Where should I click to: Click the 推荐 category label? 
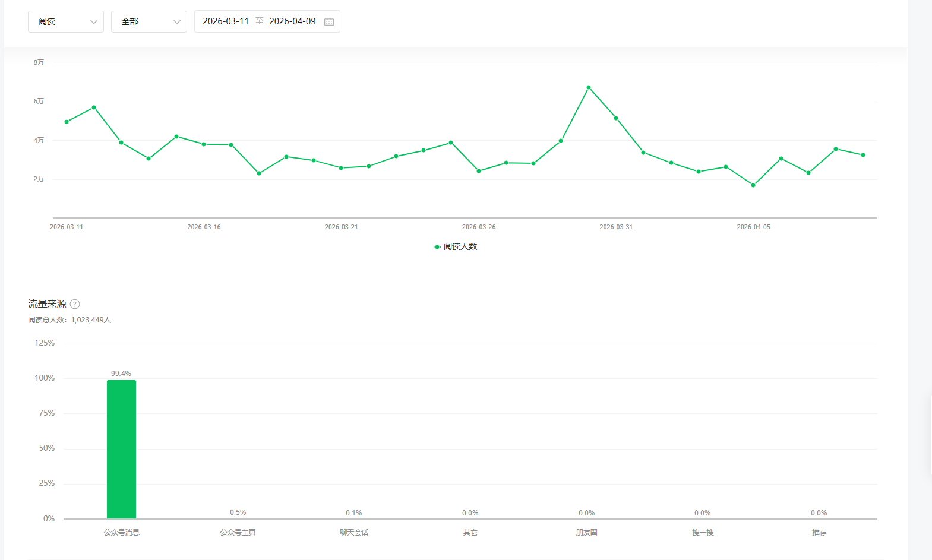pos(819,533)
